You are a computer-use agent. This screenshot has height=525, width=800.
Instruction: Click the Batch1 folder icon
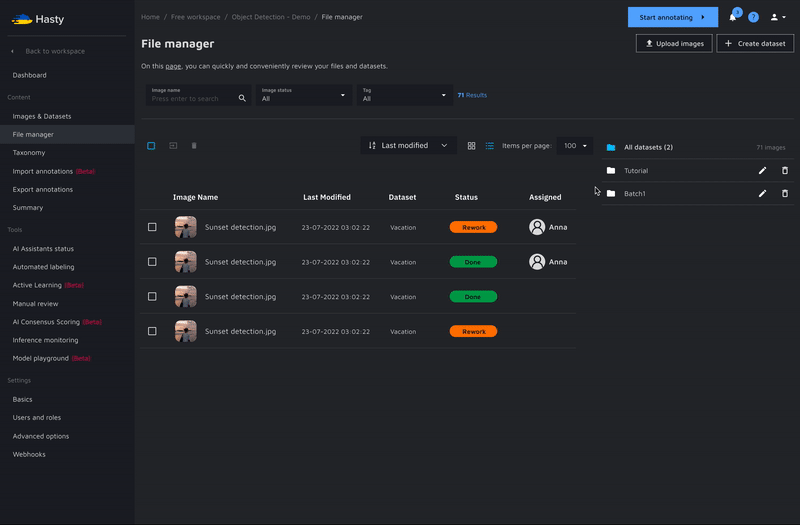tap(611, 193)
